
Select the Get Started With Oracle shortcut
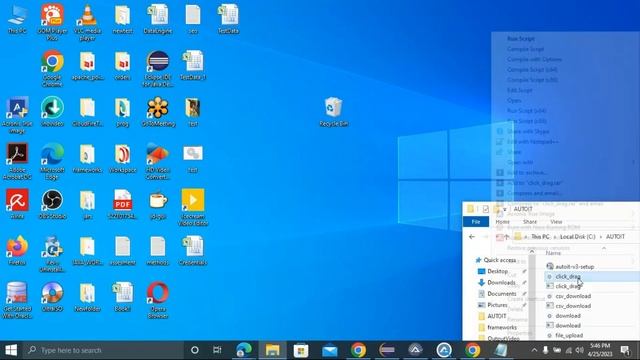(x=17, y=300)
